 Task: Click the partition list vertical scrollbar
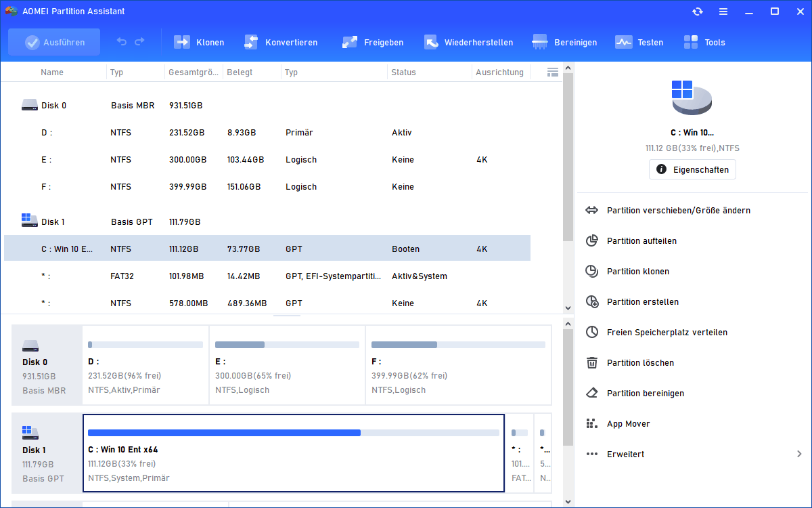pos(568,156)
